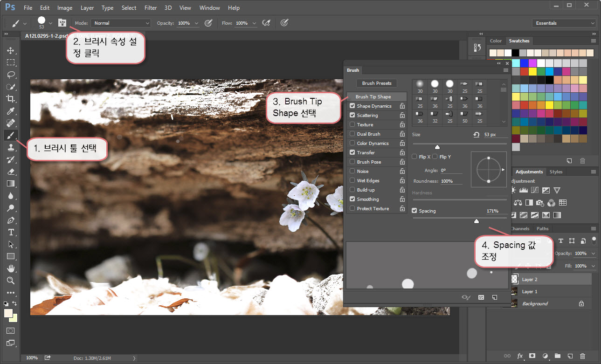The image size is (601, 364).
Task: Open layer Opacity dropdown
Action: pyautogui.click(x=593, y=254)
